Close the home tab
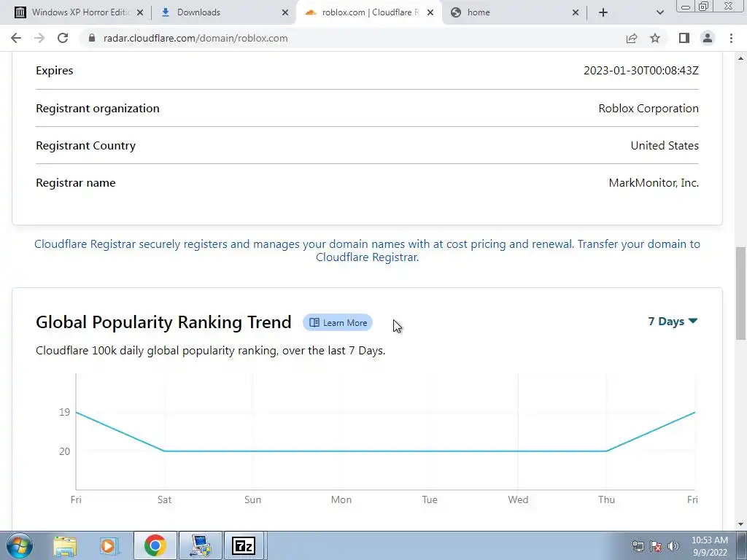 [x=575, y=12]
